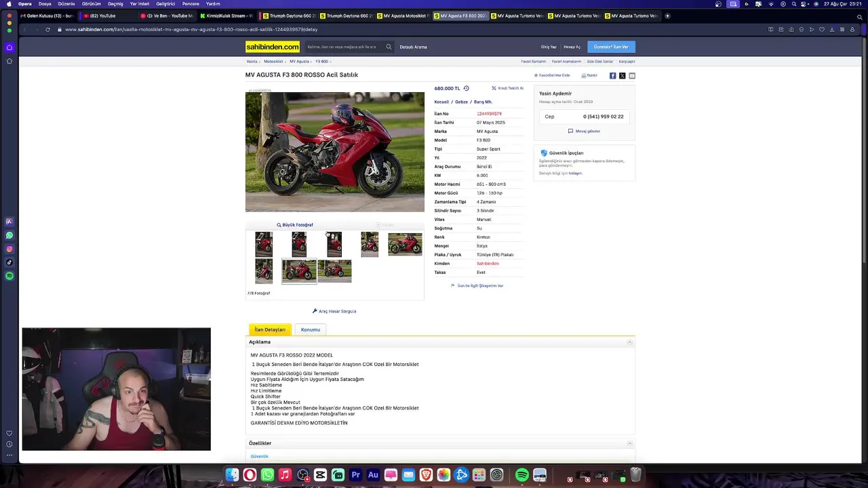Click Hesap Aç link

(x=572, y=47)
